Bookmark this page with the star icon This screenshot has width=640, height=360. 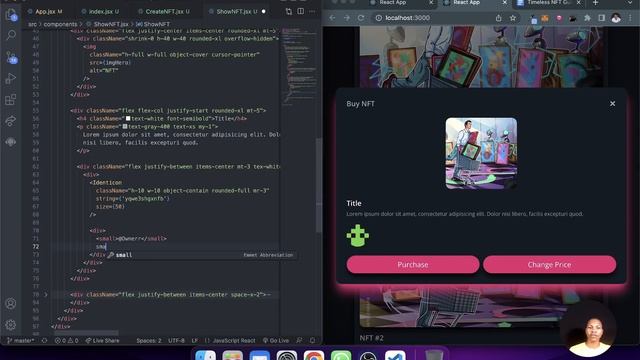[x=513, y=18]
